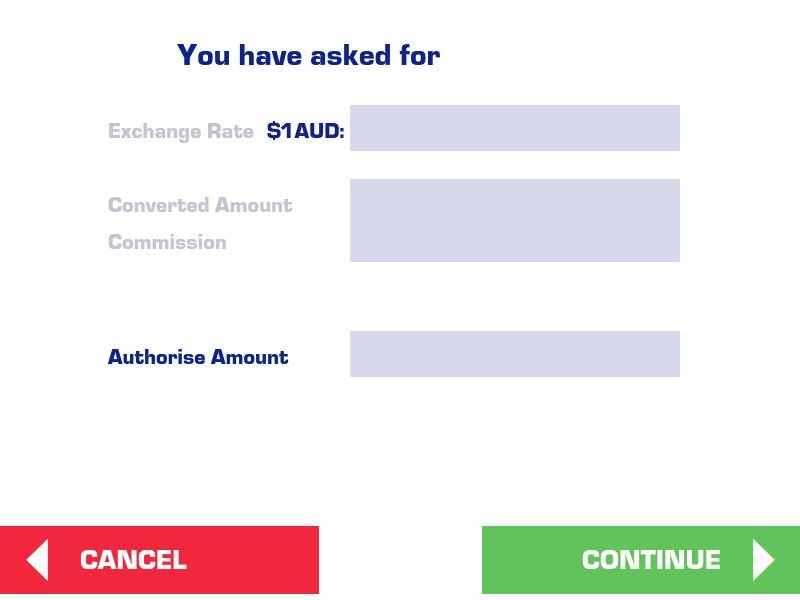
Task: Focus the box beside $1 AUD
Action: click(514, 128)
